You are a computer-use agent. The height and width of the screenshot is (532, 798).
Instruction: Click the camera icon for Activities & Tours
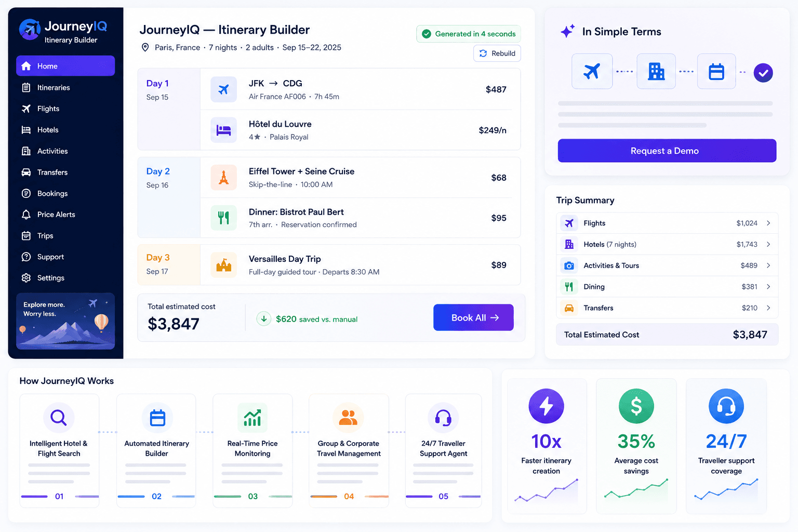pos(569,265)
